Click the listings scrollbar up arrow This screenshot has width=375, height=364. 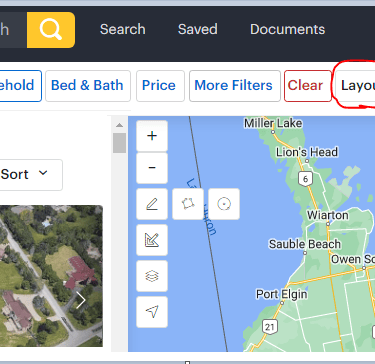(x=119, y=125)
